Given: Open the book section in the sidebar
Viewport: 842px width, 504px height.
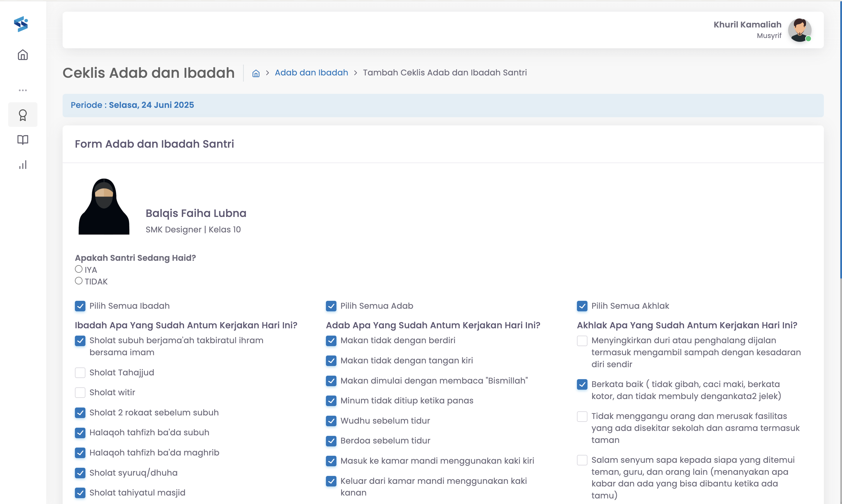Looking at the screenshot, I should (x=23, y=140).
